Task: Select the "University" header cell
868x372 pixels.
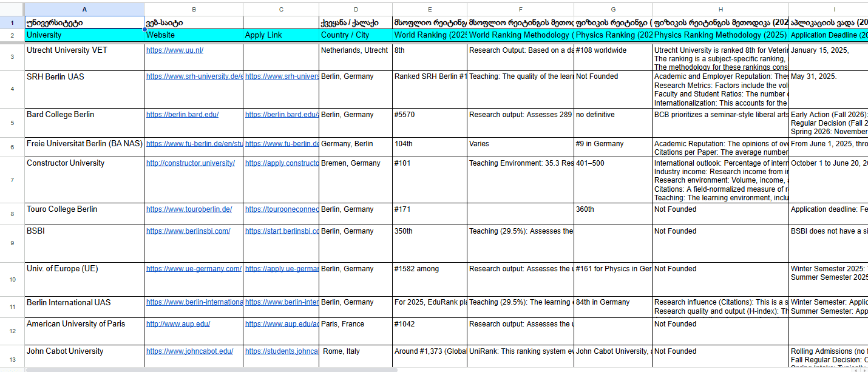Action: (84, 35)
